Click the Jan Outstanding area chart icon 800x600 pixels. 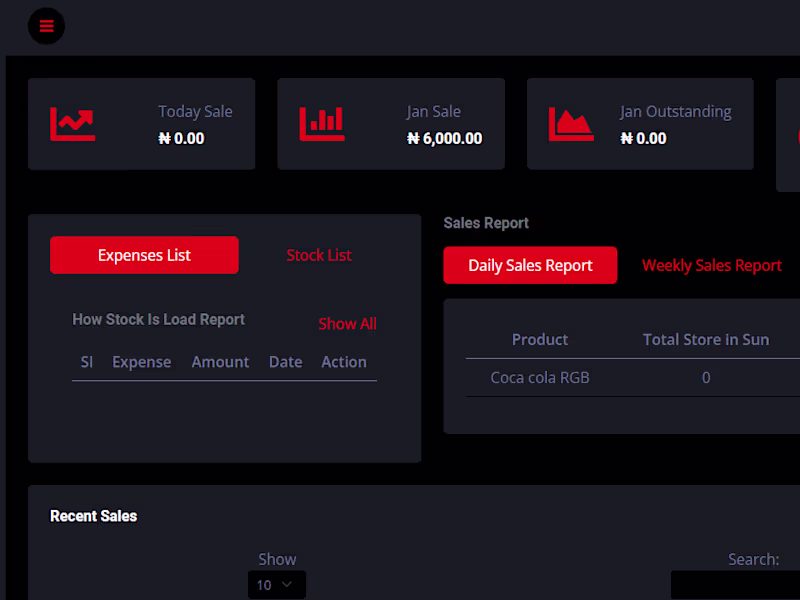[571, 124]
